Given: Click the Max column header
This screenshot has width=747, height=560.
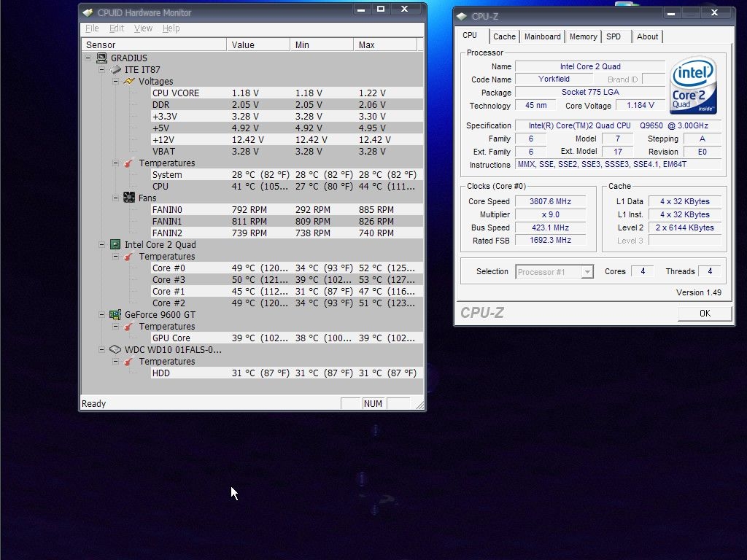Looking at the screenshot, I should tap(385, 44).
